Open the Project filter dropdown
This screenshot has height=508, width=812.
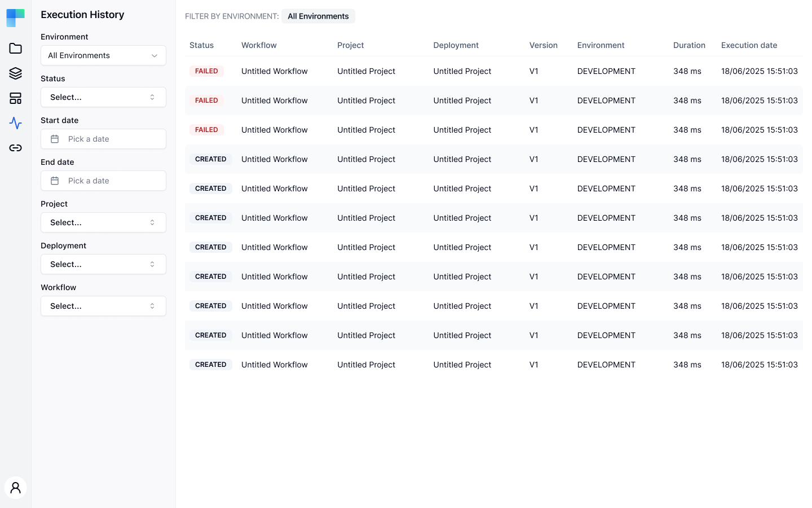(103, 222)
